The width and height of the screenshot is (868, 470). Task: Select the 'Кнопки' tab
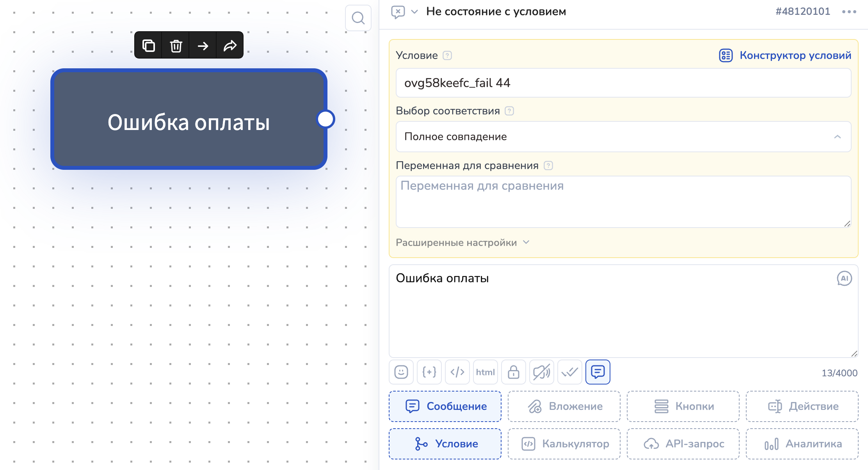click(x=683, y=406)
